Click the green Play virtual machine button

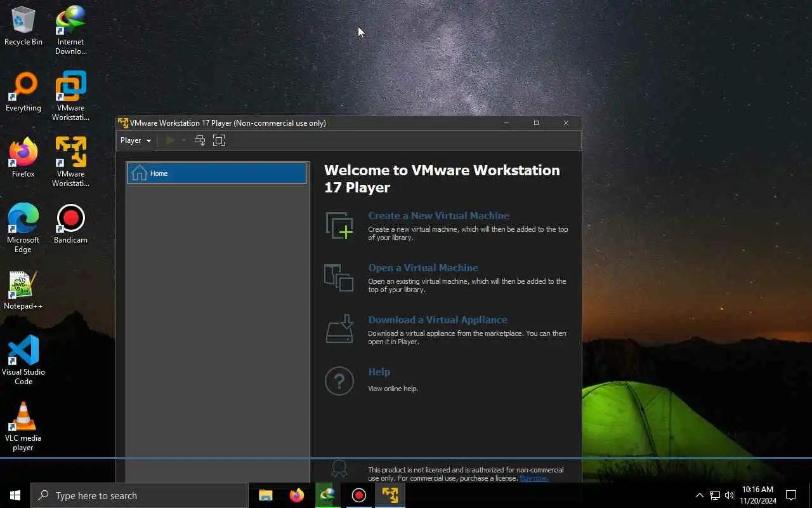click(x=170, y=140)
